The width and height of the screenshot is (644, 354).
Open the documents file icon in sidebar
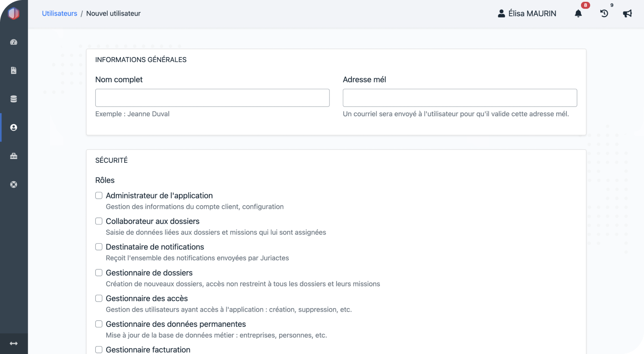pyautogui.click(x=13, y=71)
